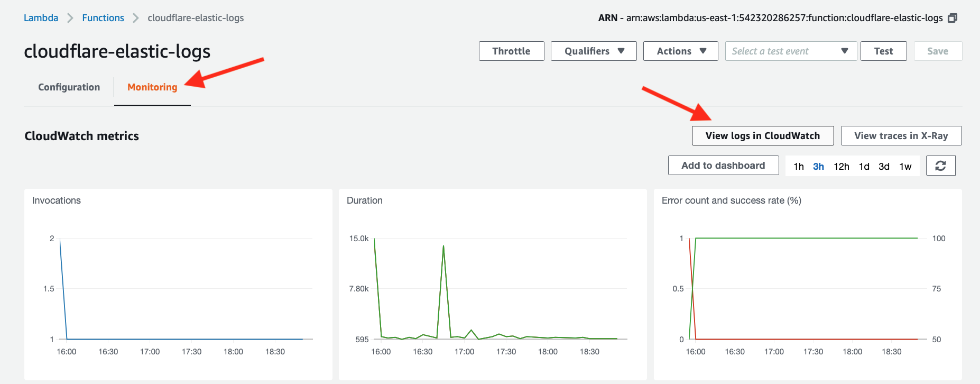Click the Throttle button
Screen dimensions: 980x384
[x=511, y=51]
